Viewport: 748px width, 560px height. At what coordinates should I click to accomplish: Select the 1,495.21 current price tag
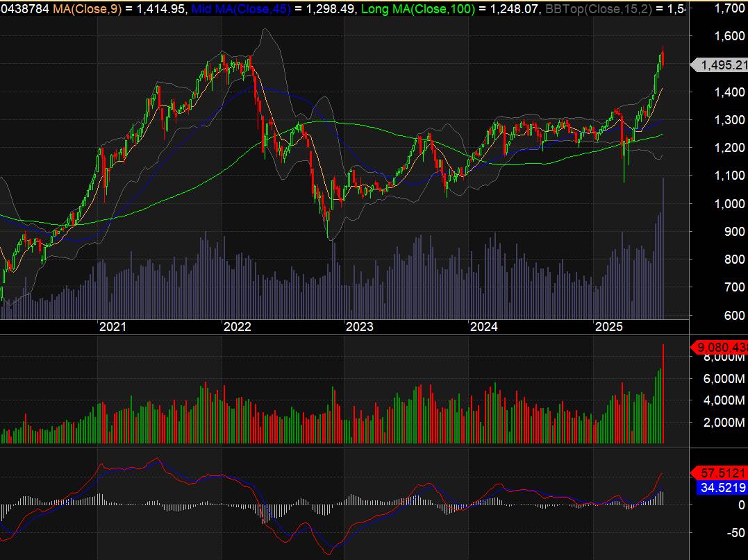point(720,65)
